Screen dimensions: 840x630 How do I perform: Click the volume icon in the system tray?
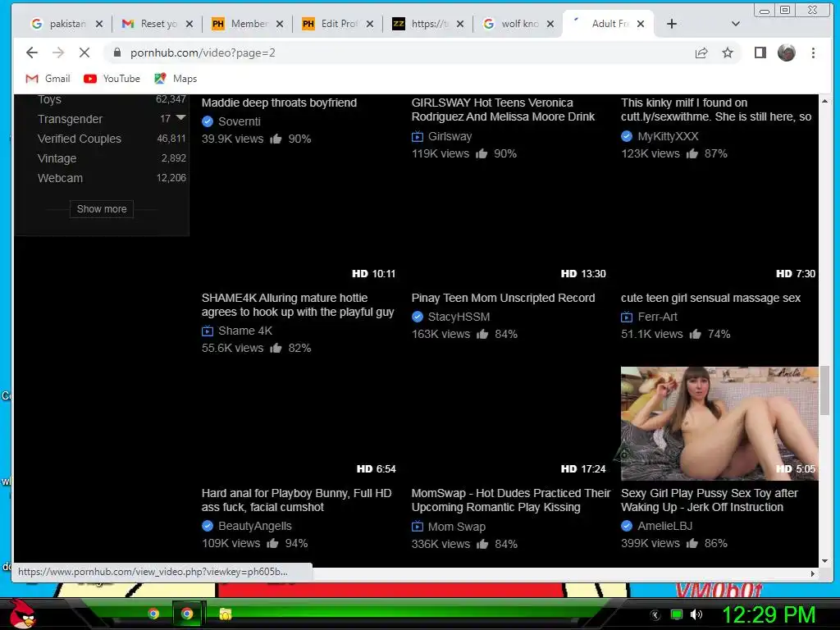[x=696, y=614]
